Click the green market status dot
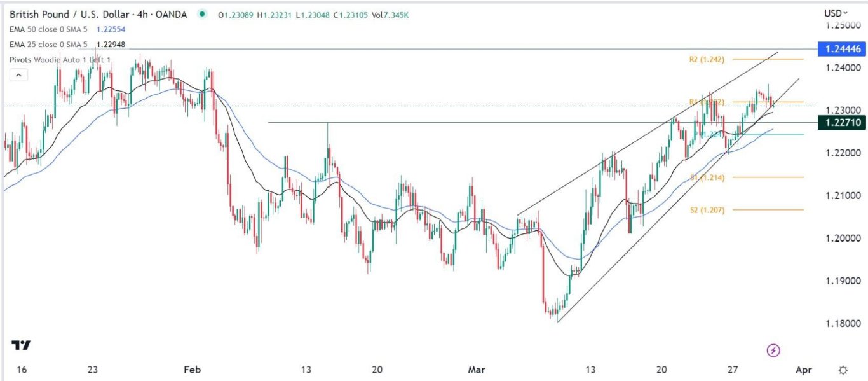 coord(202,13)
